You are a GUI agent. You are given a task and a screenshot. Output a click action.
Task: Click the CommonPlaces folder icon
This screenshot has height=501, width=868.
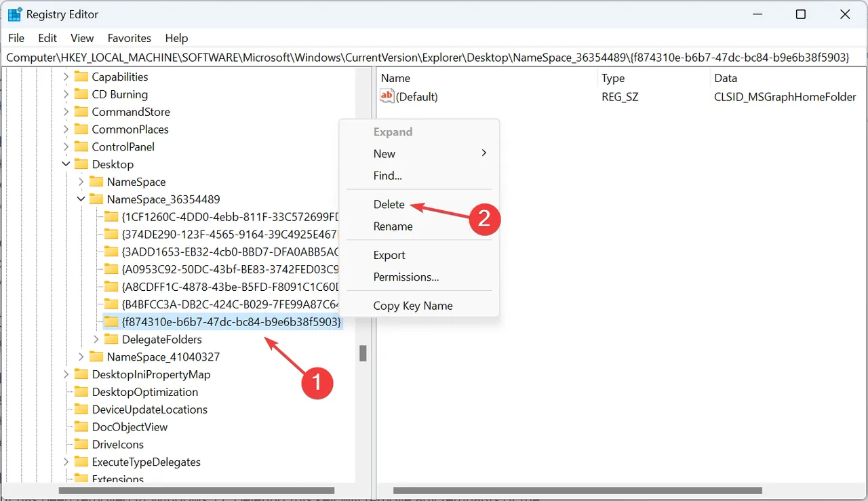81,129
